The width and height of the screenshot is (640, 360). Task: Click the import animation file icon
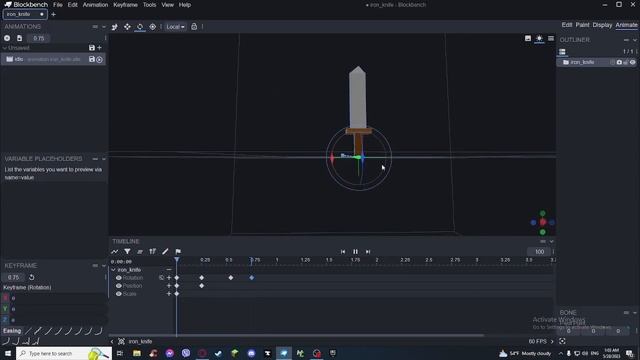(x=19, y=38)
